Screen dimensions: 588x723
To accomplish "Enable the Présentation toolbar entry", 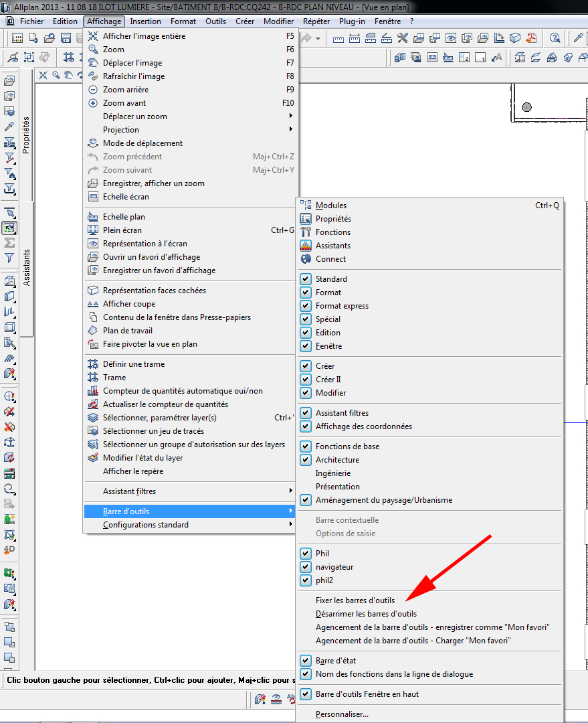I will [x=338, y=487].
